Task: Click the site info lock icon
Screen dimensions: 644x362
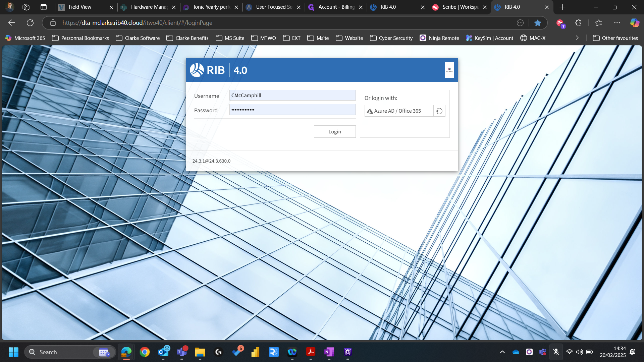Action: [53, 23]
